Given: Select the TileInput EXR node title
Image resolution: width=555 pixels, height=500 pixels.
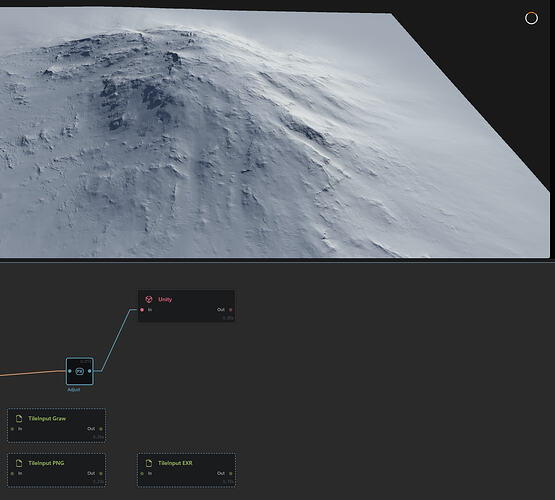Looking at the screenshot, I should [175, 463].
